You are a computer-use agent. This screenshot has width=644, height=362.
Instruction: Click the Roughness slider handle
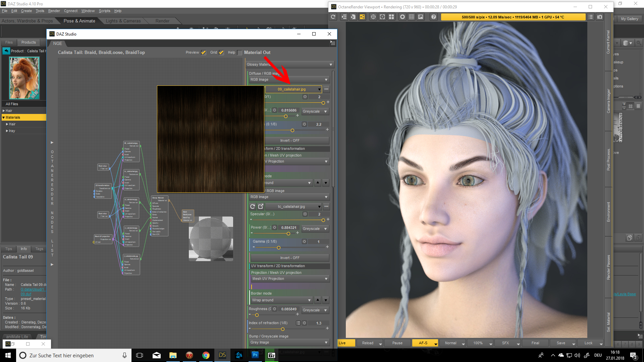tap(257, 315)
